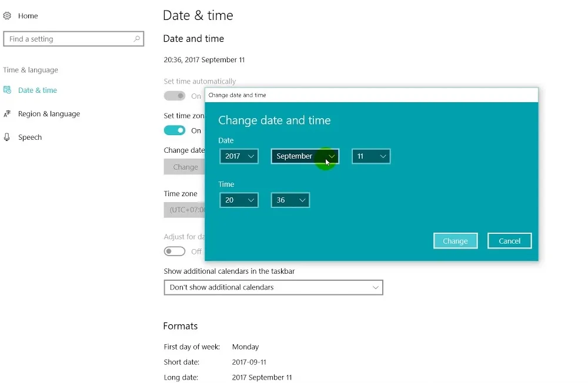The image size is (588, 383).
Task: Cancel the Change date and time dialog
Action: point(509,240)
